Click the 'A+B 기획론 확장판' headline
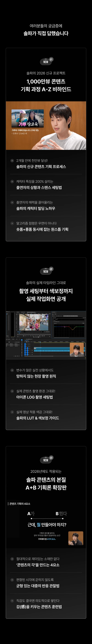 point(46,487)
